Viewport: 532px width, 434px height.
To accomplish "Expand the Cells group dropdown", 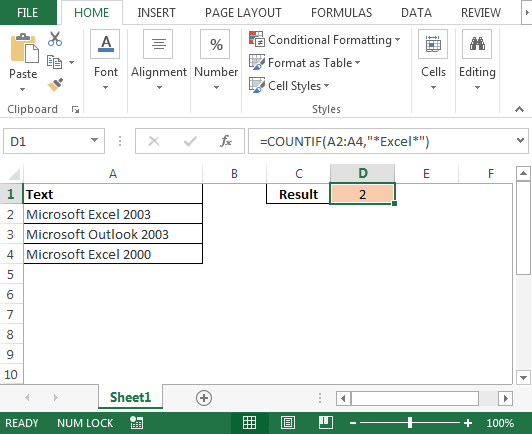I will 433,88.
